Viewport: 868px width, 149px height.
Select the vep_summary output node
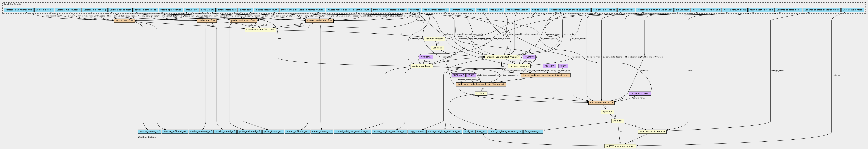click(x=417, y=132)
